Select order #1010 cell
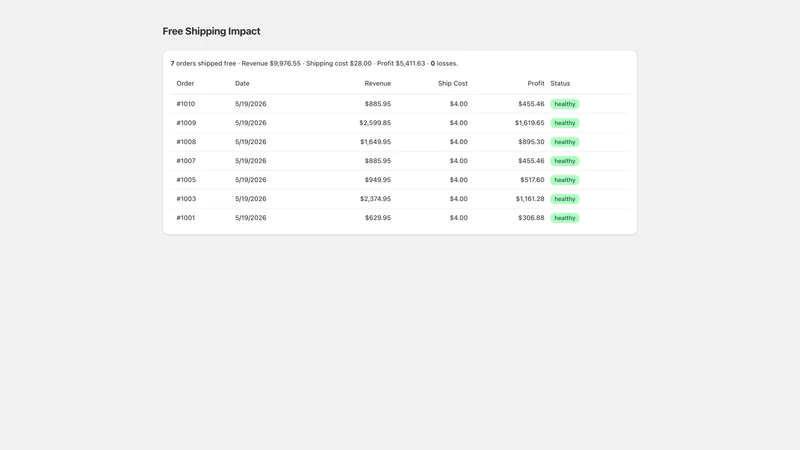 click(x=186, y=104)
